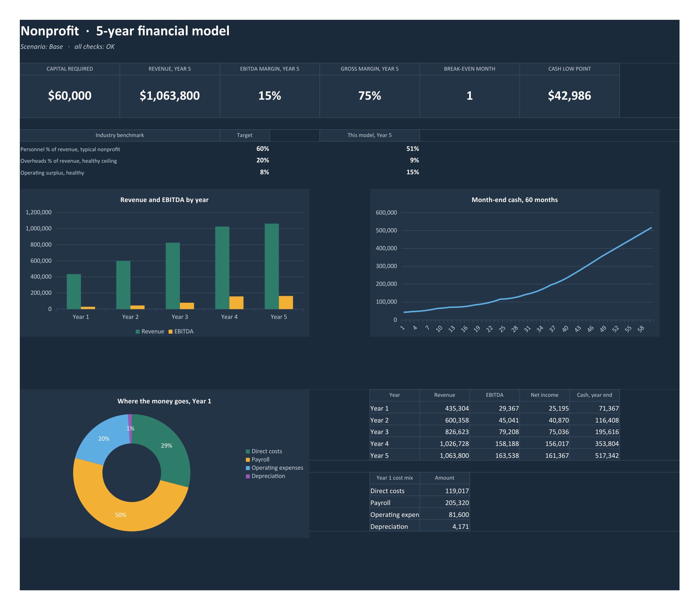Click the orange EBITDA legend swatch
Image resolution: width=700 pixels, height=611 pixels.
click(171, 331)
